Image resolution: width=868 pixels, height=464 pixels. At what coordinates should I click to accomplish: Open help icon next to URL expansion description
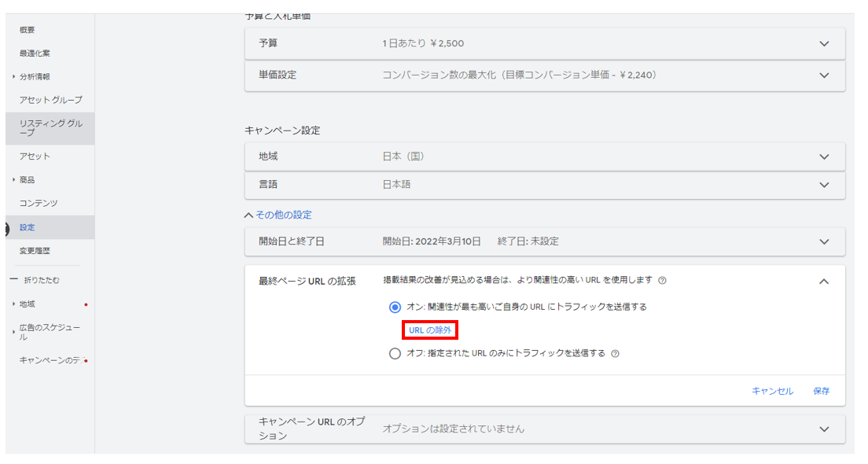[662, 281]
